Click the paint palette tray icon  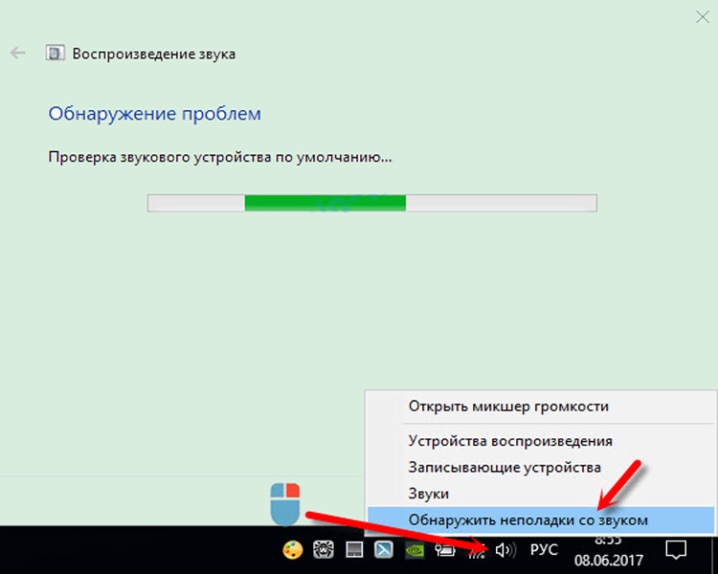293,550
